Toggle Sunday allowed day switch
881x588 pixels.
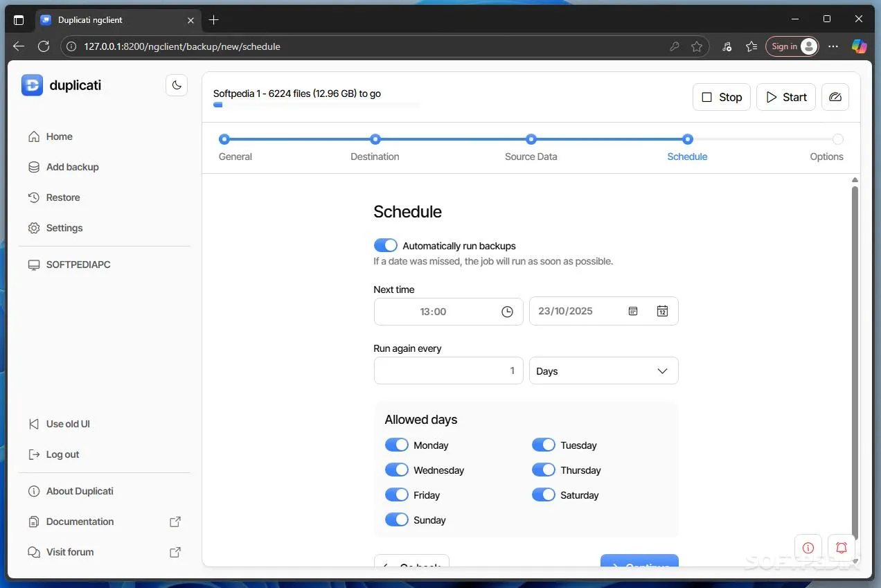[397, 519]
